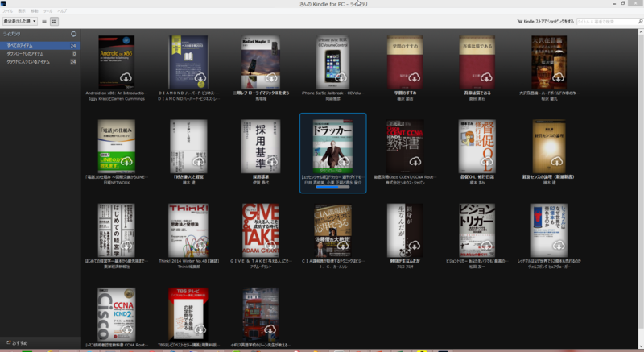Click cloud icon on Cisco CCENT CCNA 教科書 cover
Viewport: 644px width, 352px height.
[415, 161]
